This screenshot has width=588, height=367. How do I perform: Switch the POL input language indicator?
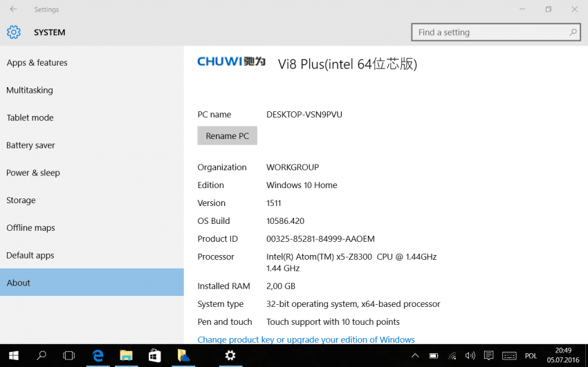click(531, 356)
